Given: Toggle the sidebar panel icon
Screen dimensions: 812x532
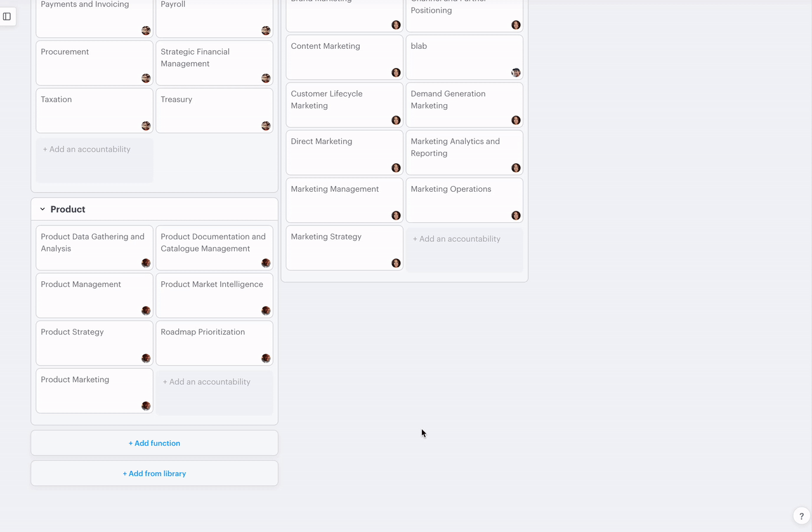Looking at the screenshot, I should point(7,17).
